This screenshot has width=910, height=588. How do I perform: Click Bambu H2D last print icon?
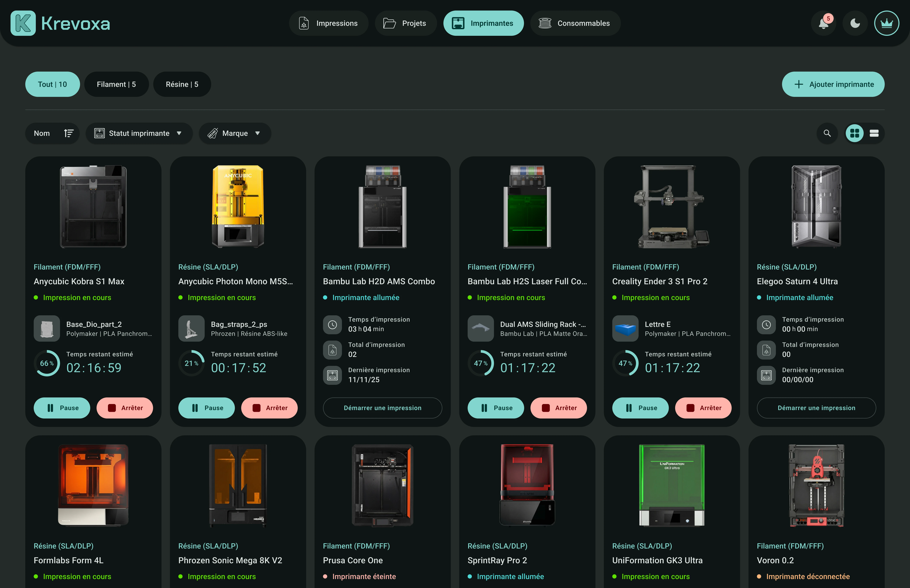pyautogui.click(x=332, y=375)
